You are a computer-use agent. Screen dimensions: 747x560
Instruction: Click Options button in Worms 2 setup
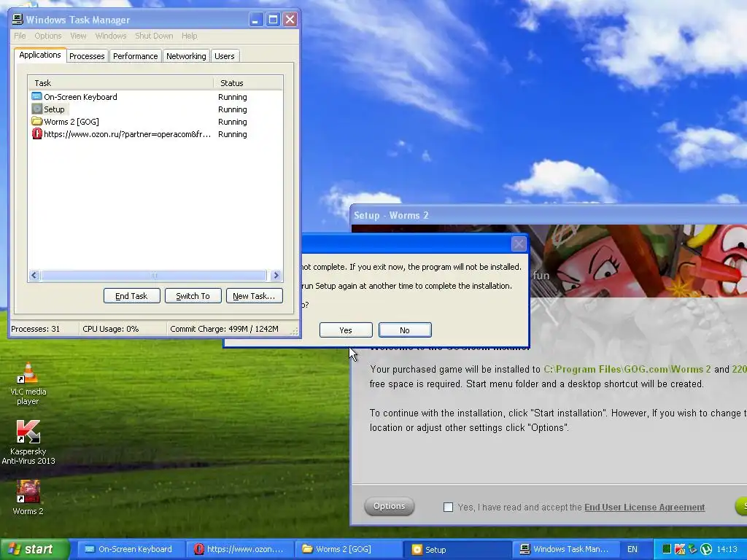coord(390,506)
